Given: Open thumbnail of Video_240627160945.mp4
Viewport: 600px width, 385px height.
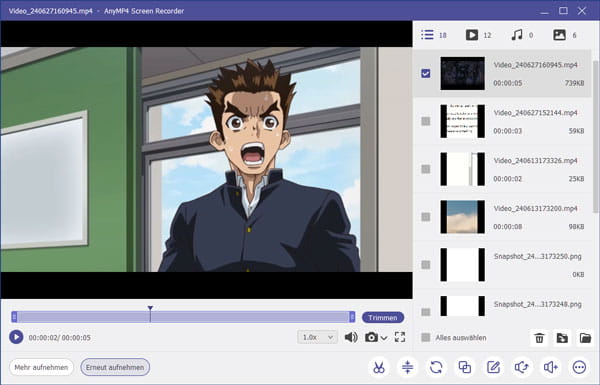Looking at the screenshot, I should 462,73.
